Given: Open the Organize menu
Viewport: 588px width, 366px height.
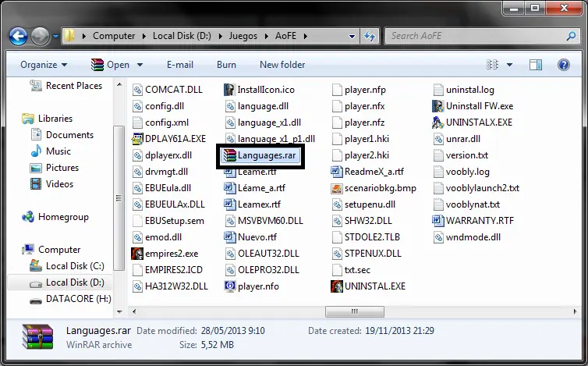Looking at the screenshot, I should click(44, 65).
